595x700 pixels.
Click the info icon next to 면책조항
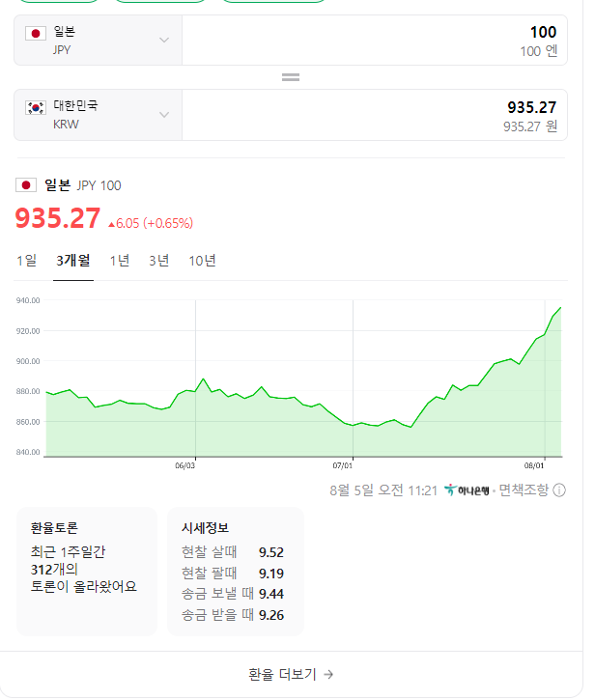[x=559, y=490]
